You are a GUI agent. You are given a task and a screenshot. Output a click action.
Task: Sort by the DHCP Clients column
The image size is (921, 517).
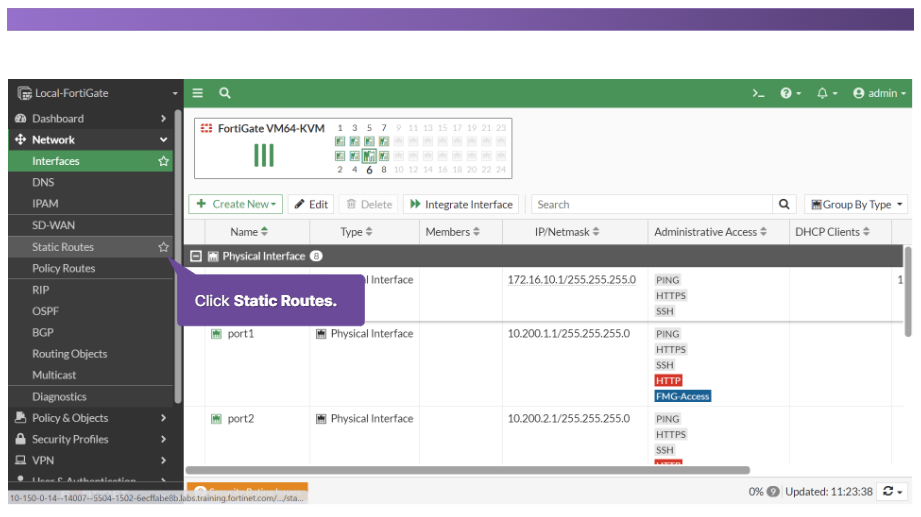pos(833,232)
